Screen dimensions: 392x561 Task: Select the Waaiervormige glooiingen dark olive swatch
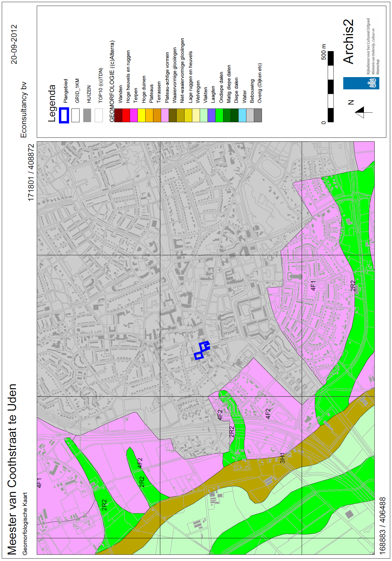pyautogui.click(x=173, y=115)
